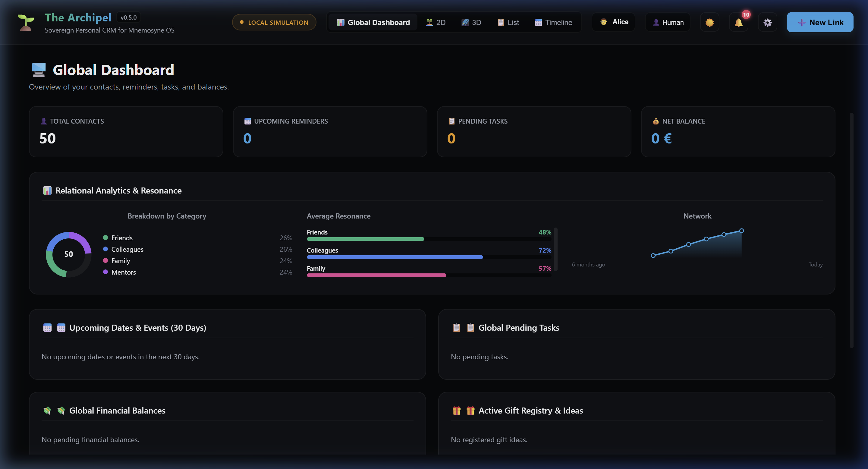Click the Colleagues resonance progress bar
This screenshot has width=868, height=469.
429,257
